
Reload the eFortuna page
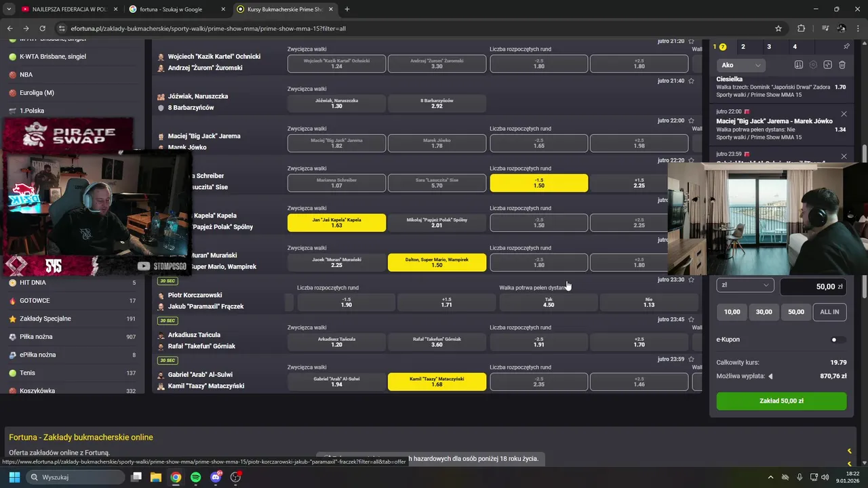(x=43, y=28)
